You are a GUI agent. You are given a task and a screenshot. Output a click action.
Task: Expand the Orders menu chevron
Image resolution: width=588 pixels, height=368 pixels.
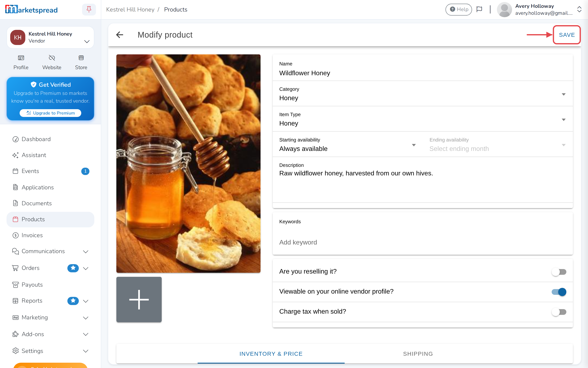tap(86, 268)
